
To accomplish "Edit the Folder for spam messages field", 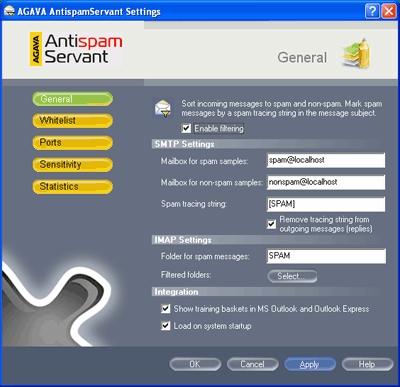I will coord(326,256).
